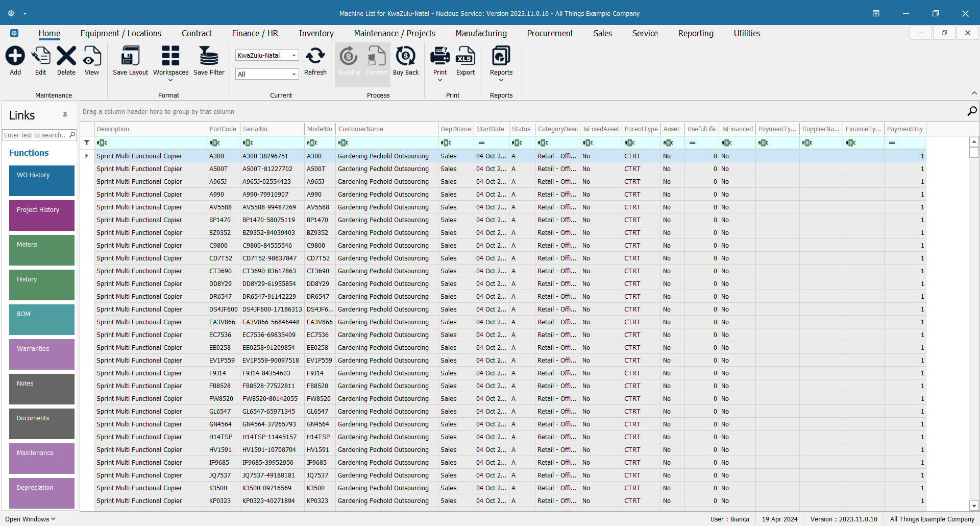Collapse the ribbon with chevron arrow

pos(974,93)
